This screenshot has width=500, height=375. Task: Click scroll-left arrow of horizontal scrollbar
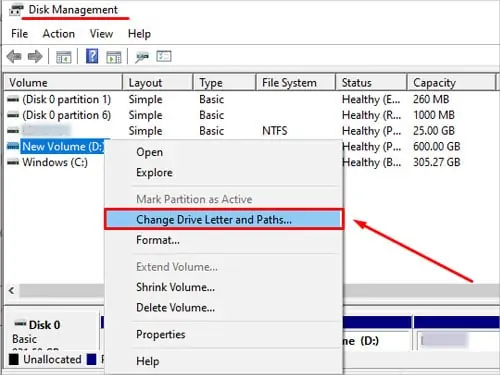(12, 290)
